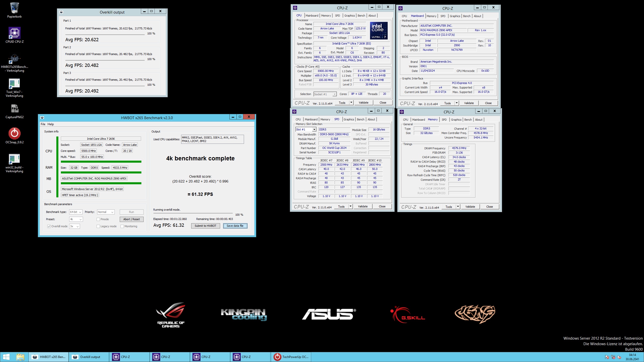Switch to SPD tab in Memory window
Screen dimensions: 644x362
click(444, 120)
